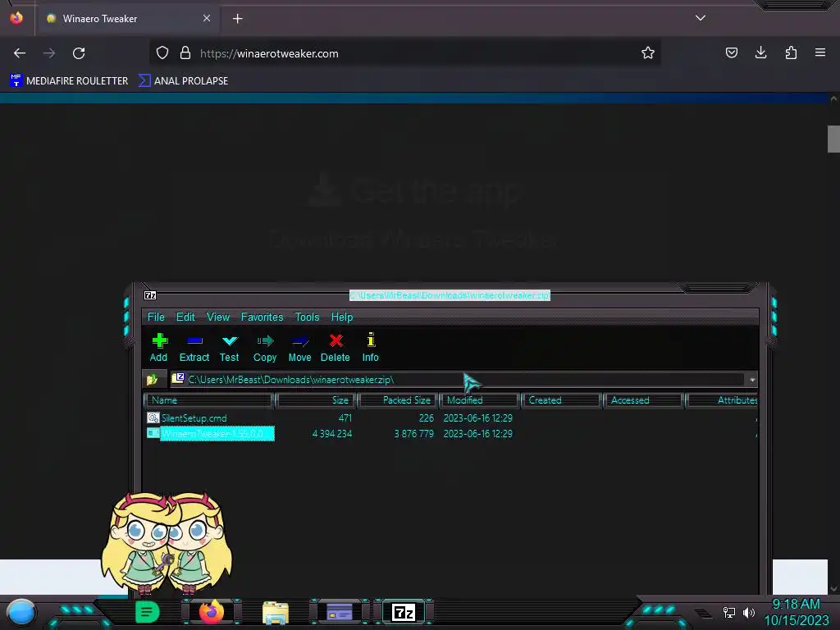Click the 7-Zip path address field
The image size is (840, 630).
pos(458,380)
